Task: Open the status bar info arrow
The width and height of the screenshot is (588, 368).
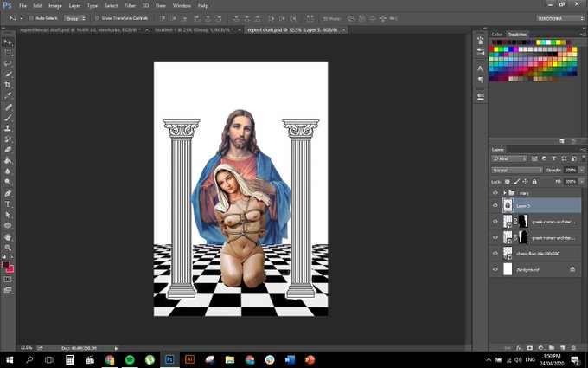Action: coord(116,348)
